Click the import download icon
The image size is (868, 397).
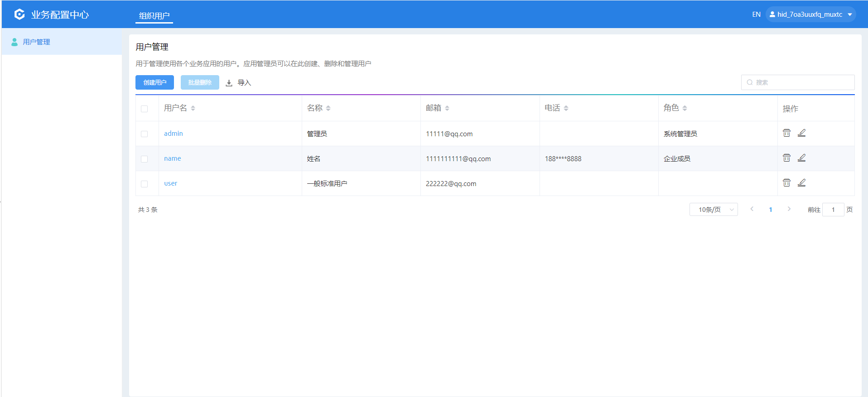(x=229, y=83)
